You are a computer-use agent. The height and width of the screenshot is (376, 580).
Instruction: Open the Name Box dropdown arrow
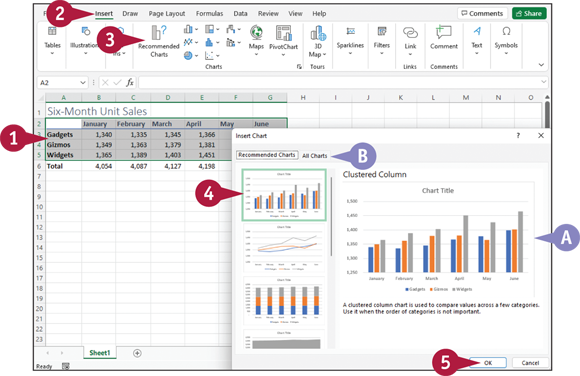click(x=82, y=83)
